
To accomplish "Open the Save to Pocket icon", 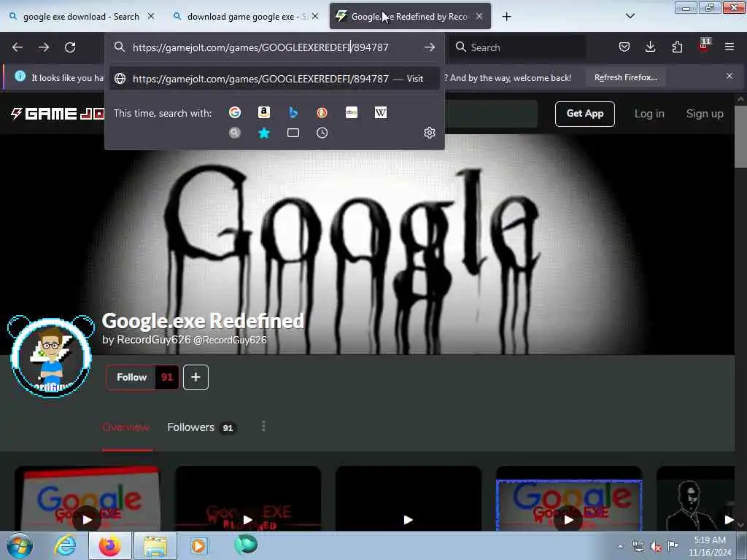I will (x=624, y=47).
